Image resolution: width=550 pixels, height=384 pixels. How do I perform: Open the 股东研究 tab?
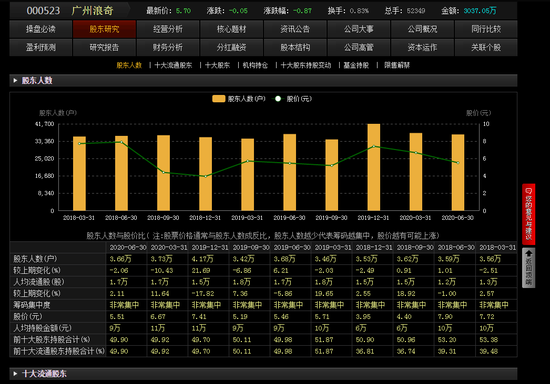pyautogui.click(x=104, y=29)
